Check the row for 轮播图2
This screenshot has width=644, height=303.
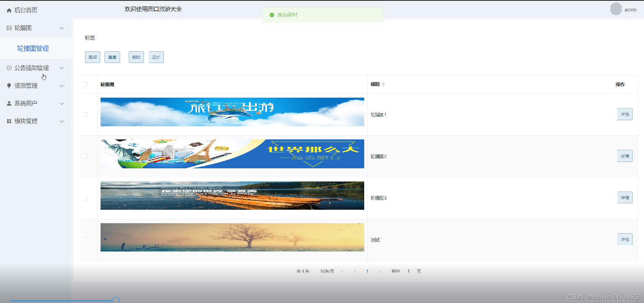[x=85, y=156]
